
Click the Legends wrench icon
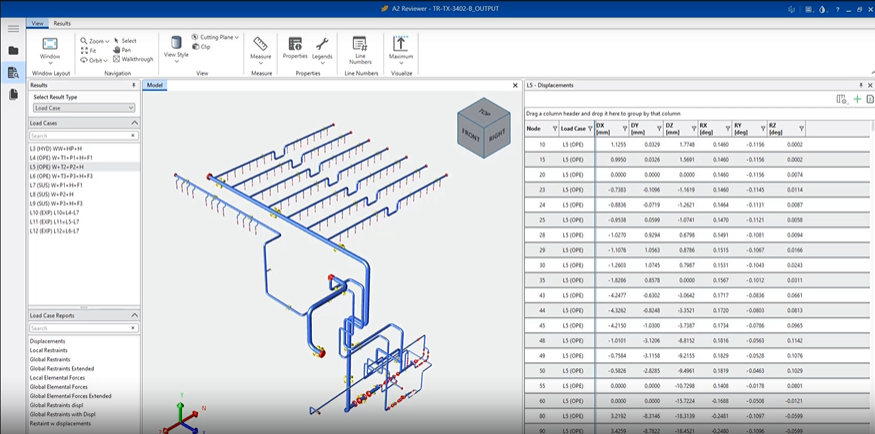point(322,45)
